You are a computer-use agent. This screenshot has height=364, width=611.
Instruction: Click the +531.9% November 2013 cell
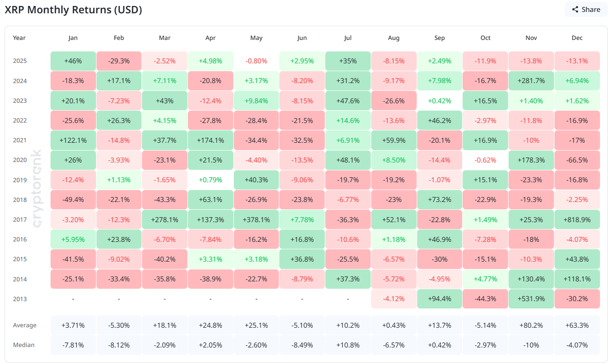coord(531,298)
